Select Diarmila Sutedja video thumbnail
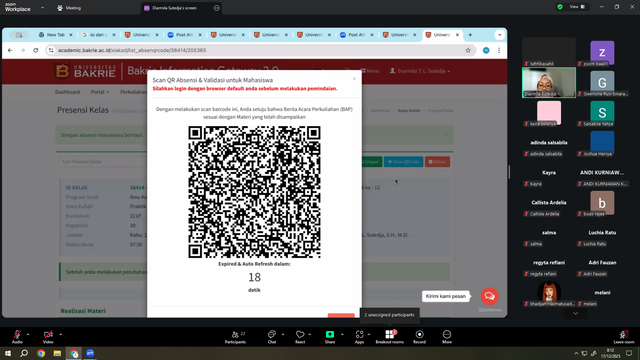 click(x=549, y=83)
